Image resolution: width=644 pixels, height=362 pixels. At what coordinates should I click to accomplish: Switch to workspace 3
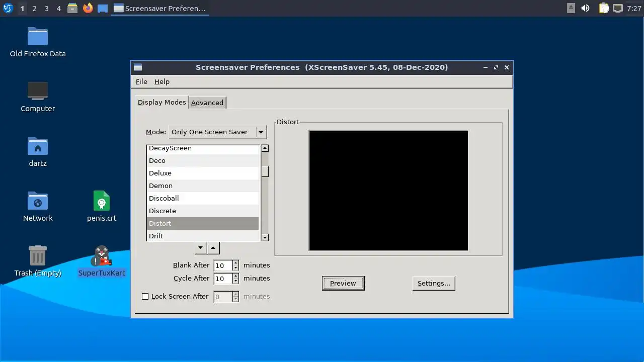46,8
